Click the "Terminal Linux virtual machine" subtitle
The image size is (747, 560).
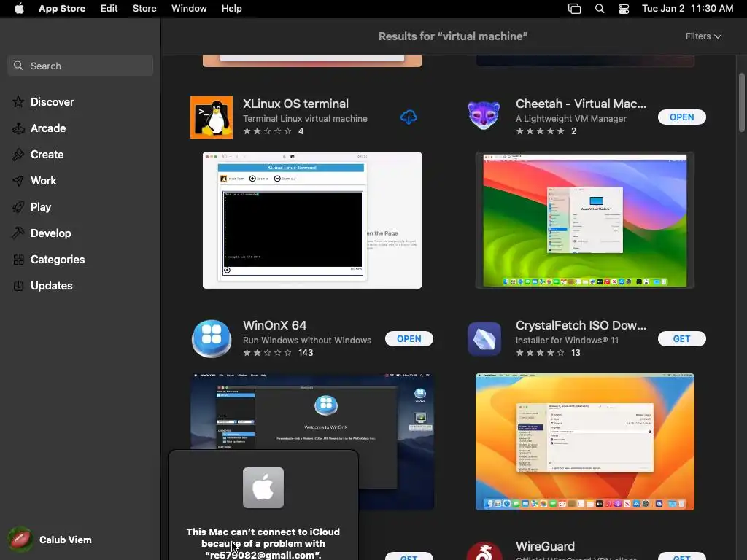click(305, 119)
